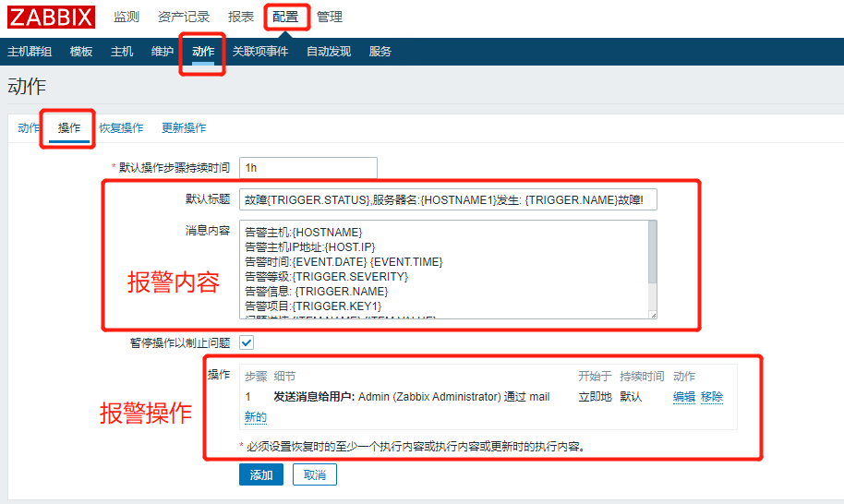The image size is (844, 504).
Task: Click the 告警项目:{TRIGGER.KEY1} line
Action: click(313, 306)
